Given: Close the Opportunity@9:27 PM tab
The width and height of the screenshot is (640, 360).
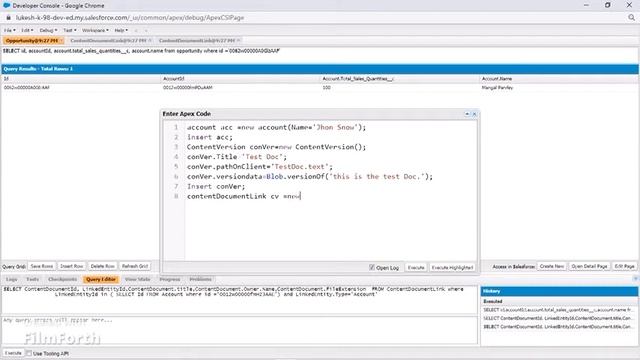Looking at the screenshot, I should pyautogui.click(x=61, y=40).
